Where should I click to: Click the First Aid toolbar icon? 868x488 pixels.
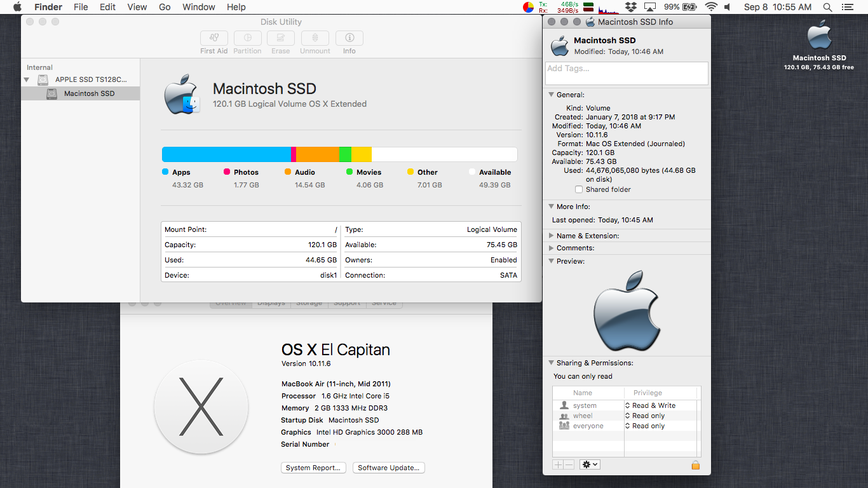(x=214, y=37)
